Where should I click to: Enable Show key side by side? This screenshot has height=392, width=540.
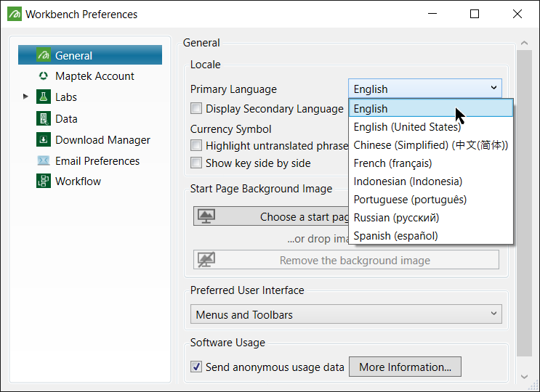click(x=196, y=163)
